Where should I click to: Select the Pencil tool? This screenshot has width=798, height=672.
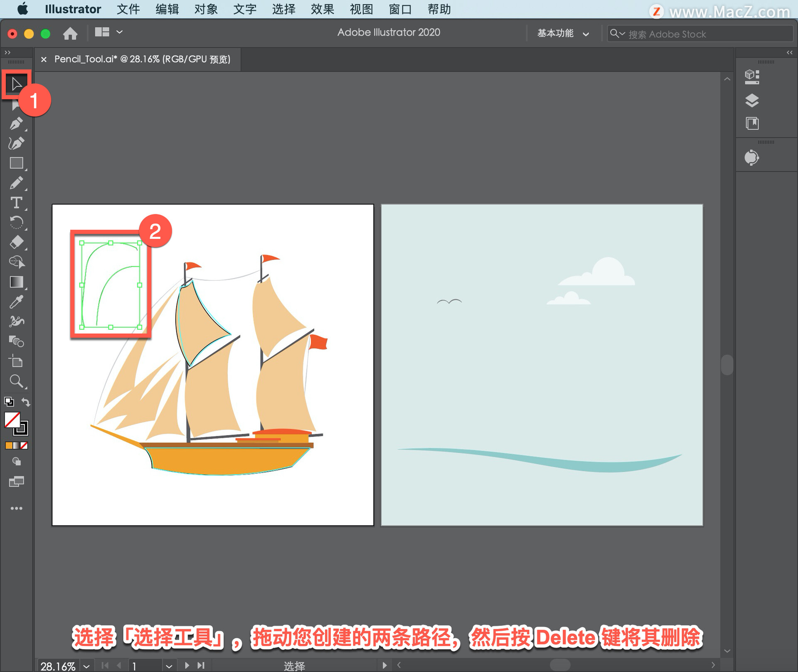[17, 183]
